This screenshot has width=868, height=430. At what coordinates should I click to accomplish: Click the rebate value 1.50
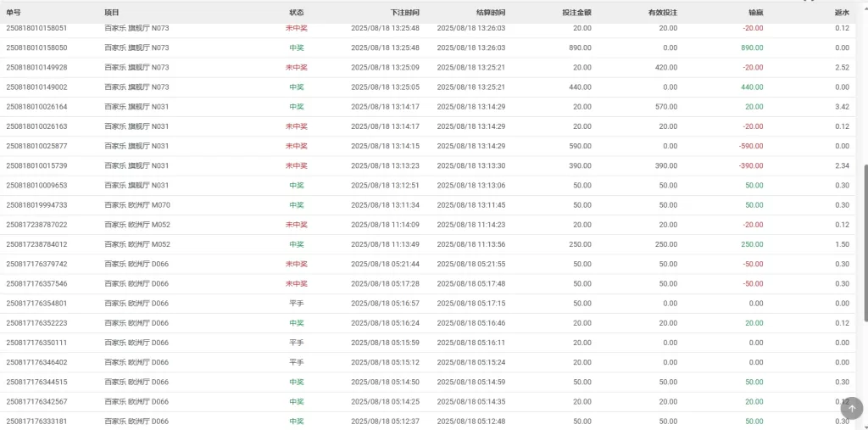pos(842,244)
